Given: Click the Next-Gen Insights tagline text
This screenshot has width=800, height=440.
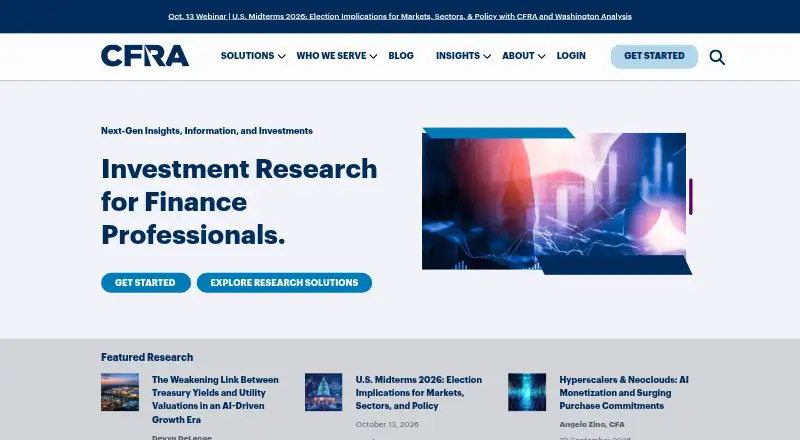Looking at the screenshot, I should [207, 131].
